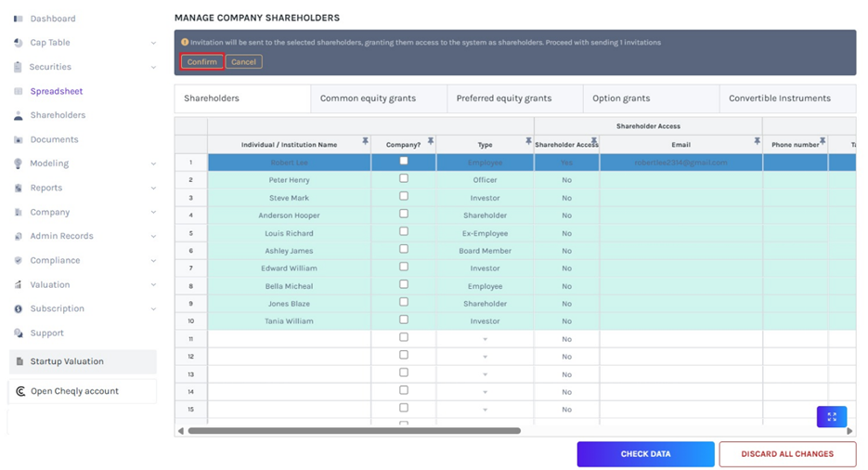Check the Company box for Ashley James
The image size is (868, 470).
403,250
